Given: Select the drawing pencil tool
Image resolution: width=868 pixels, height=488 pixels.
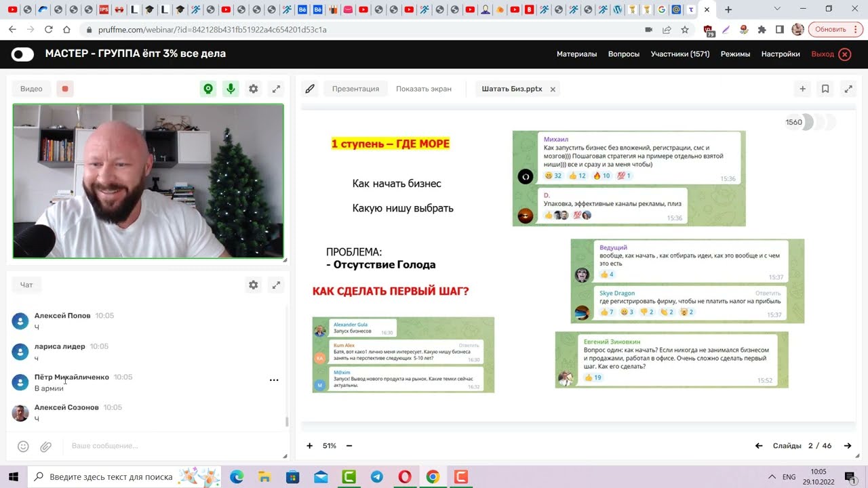Looking at the screenshot, I should [310, 88].
